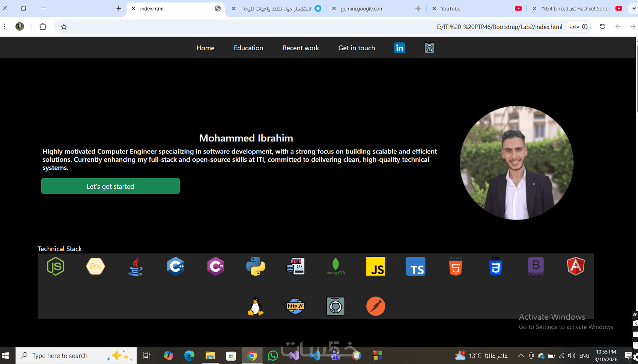
Task: Select the Express icon in Technical Stack
Action: (95, 266)
